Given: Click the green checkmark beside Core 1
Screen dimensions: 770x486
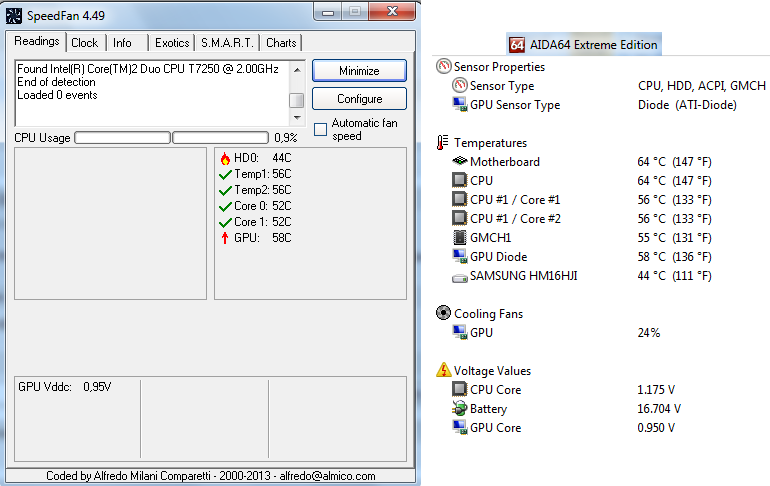Looking at the screenshot, I should pyautogui.click(x=225, y=222).
